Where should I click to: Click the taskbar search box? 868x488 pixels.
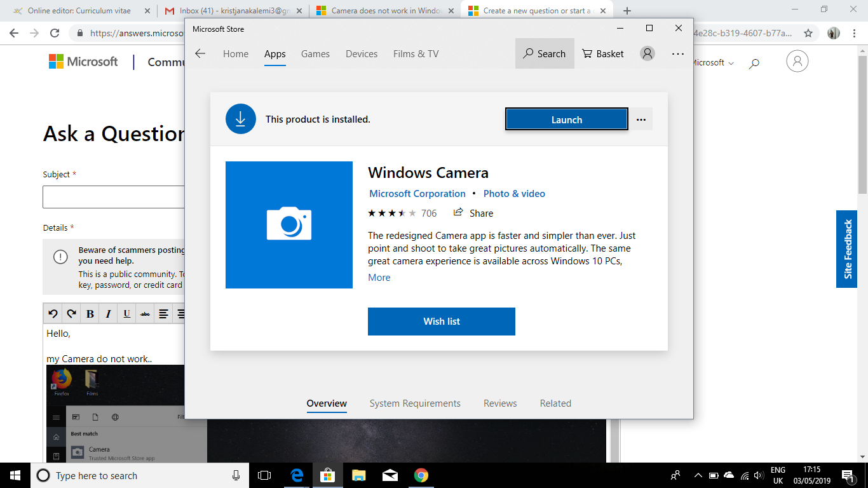[x=140, y=475]
